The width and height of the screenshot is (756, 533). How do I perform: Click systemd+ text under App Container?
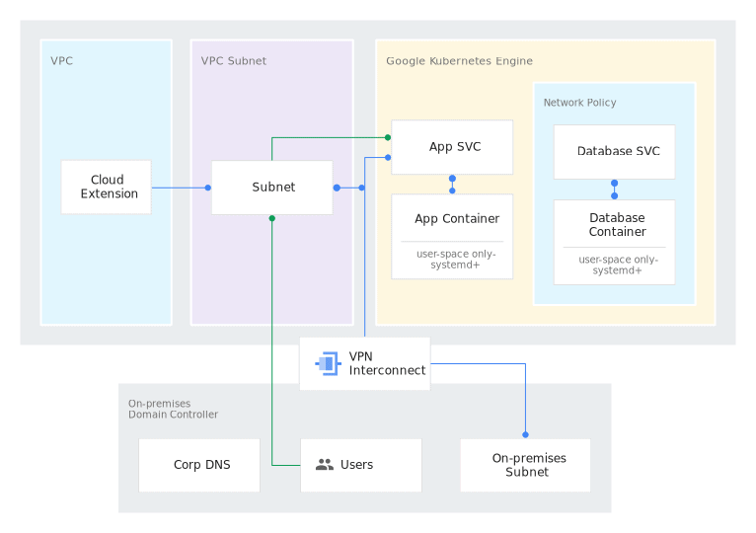(x=456, y=265)
